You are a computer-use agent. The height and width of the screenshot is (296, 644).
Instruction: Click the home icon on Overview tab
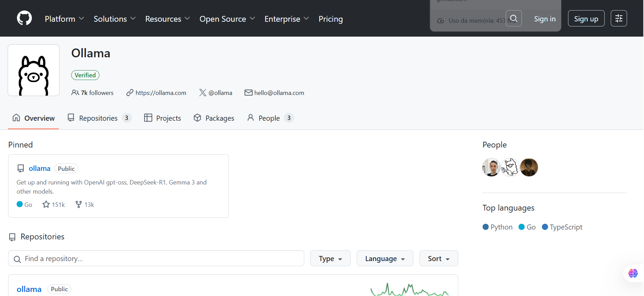coord(16,118)
